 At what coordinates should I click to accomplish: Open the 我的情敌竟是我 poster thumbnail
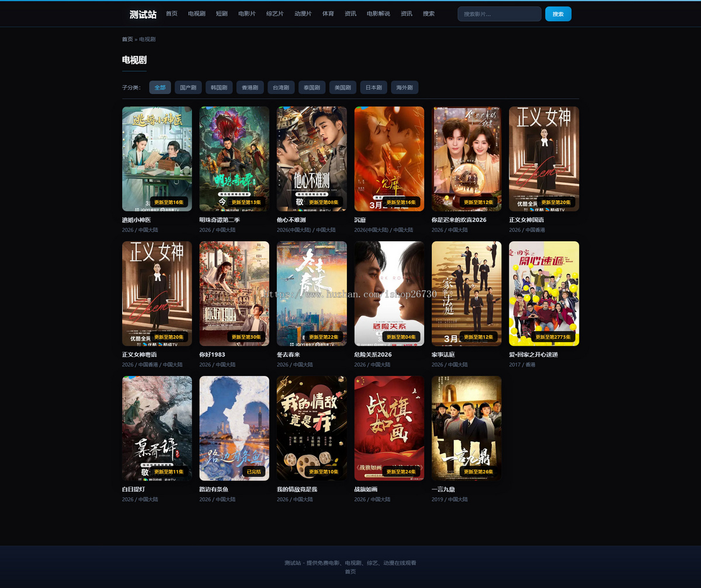tap(312, 429)
